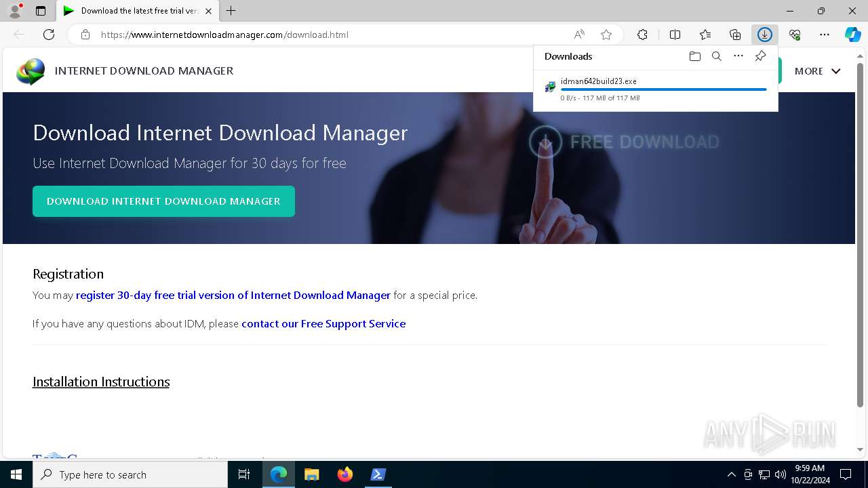The width and height of the screenshot is (868, 488).
Task: Open the Copilot sidebar
Action: pos(852,35)
